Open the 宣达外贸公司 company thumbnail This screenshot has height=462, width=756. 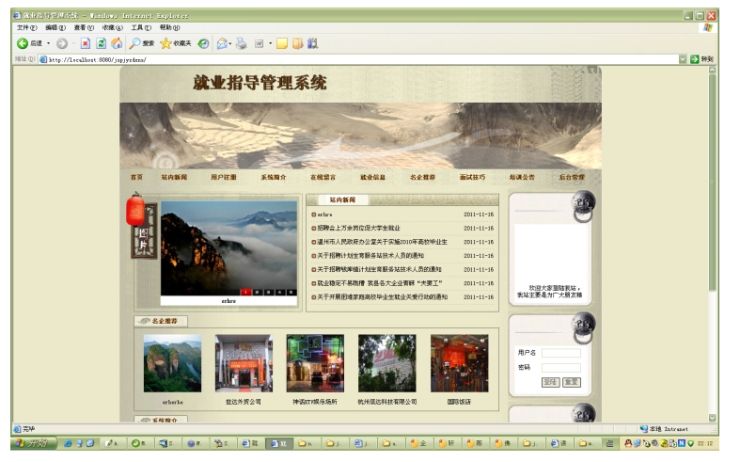click(x=243, y=364)
